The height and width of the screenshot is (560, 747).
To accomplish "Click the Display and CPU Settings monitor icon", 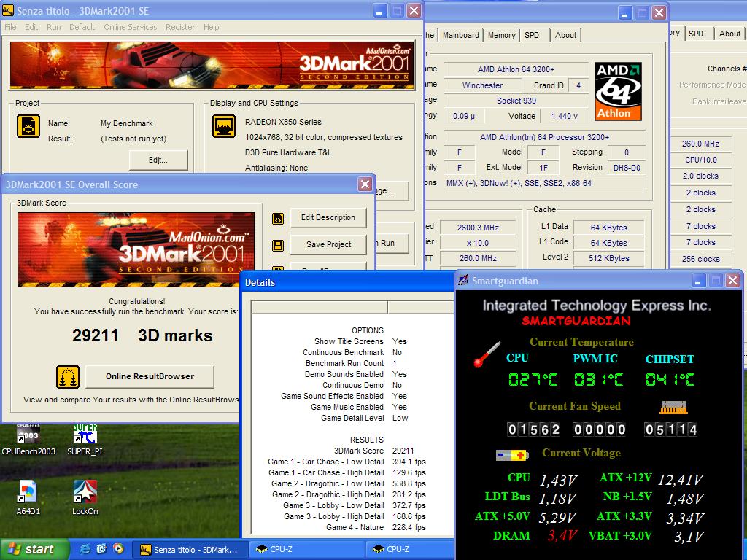I will [224, 126].
